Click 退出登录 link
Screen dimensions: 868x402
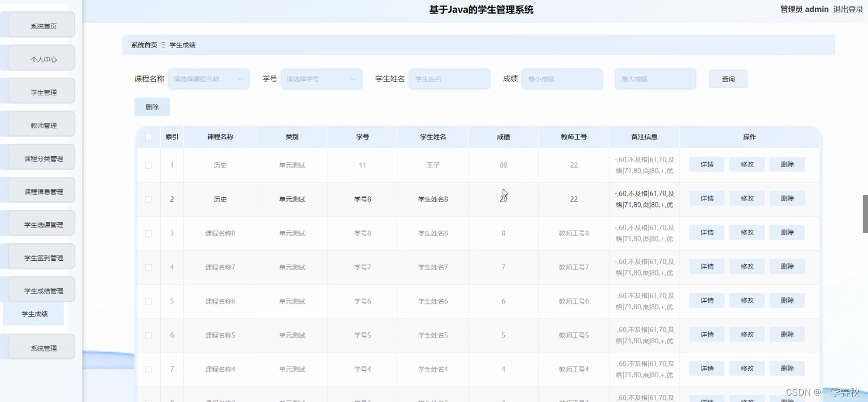point(848,9)
